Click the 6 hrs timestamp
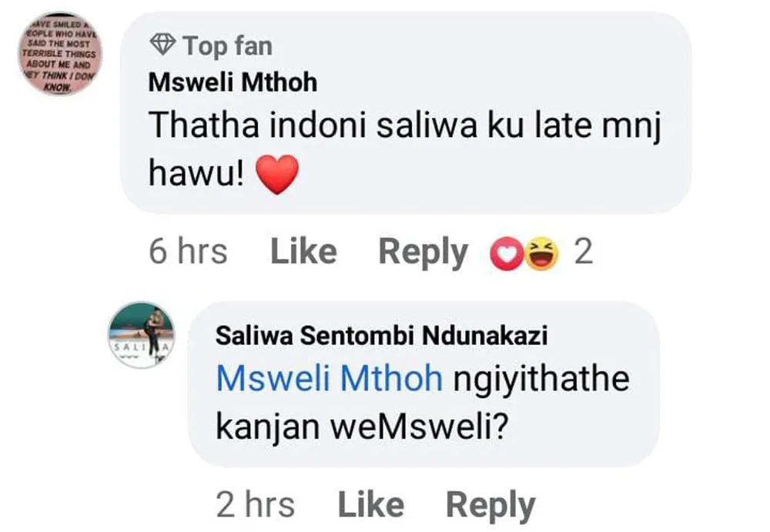 (188, 253)
